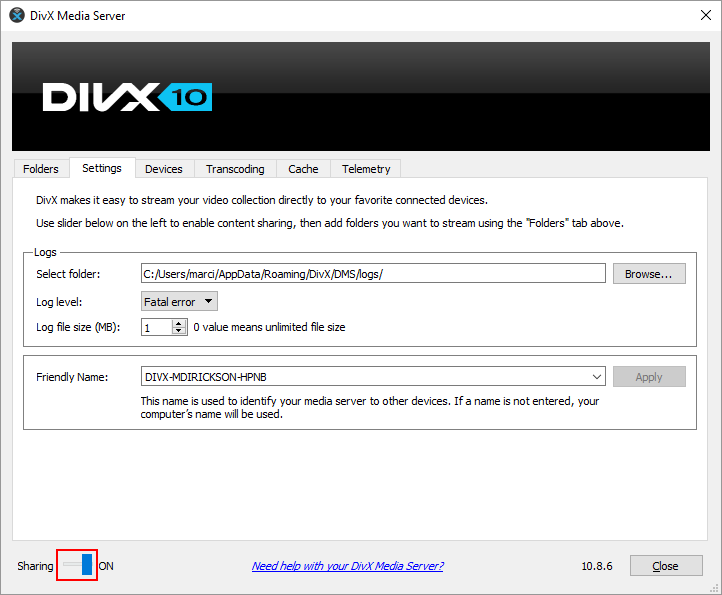Click the Apply button

pyautogui.click(x=649, y=377)
